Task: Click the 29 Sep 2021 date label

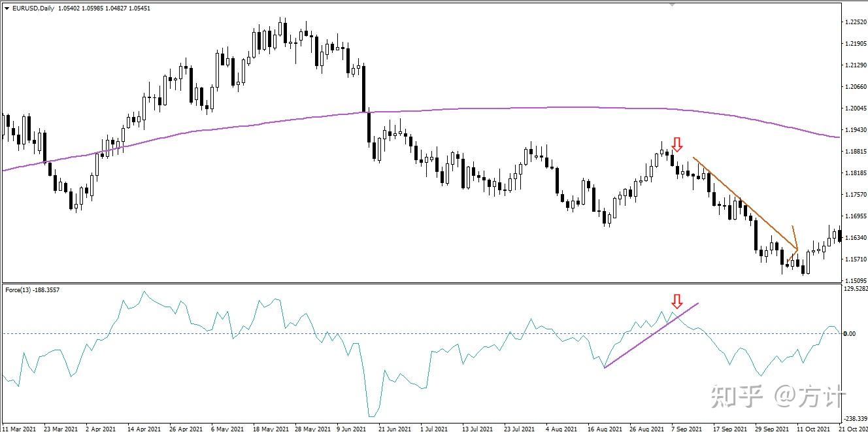Action: [773, 429]
